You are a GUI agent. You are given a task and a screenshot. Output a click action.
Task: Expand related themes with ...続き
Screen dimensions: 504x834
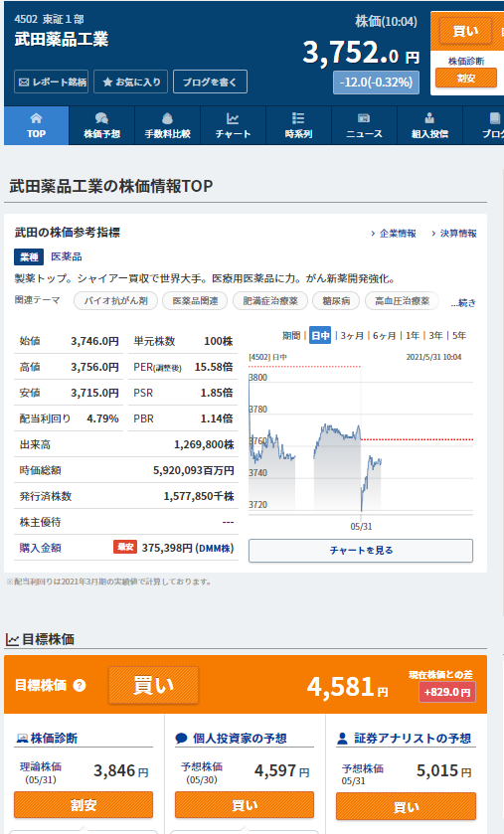pos(463,302)
